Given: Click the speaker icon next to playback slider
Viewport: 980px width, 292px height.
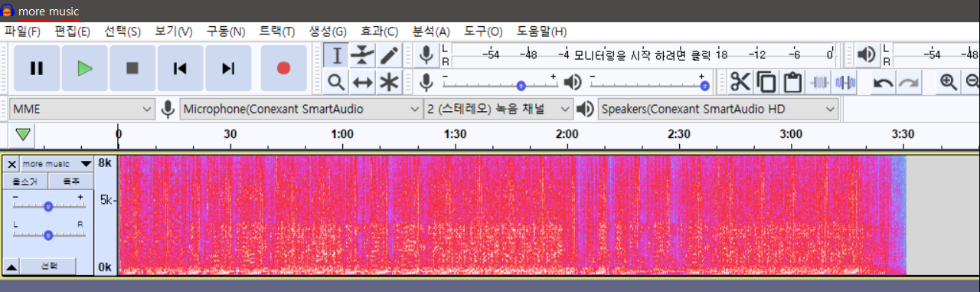Looking at the screenshot, I should click(x=573, y=81).
